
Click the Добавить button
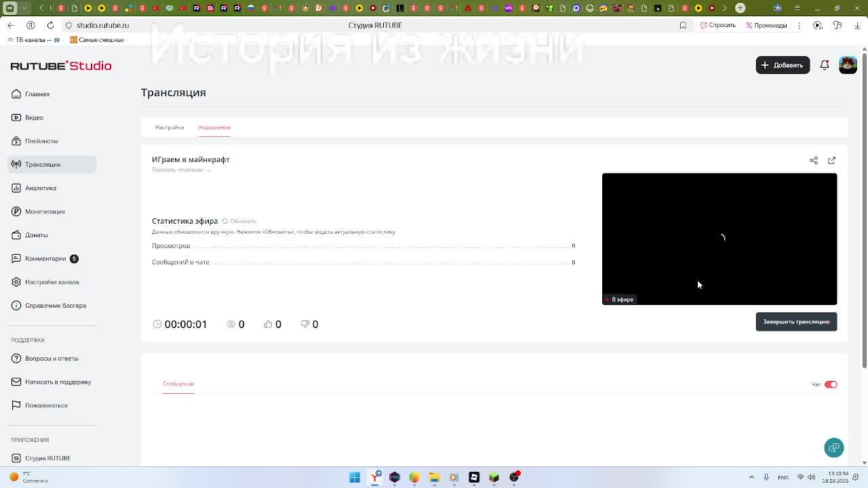(783, 65)
